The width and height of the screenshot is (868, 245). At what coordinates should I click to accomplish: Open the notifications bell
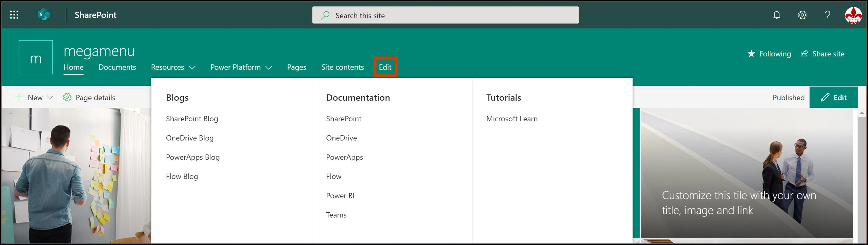click(x=777, y=15)
